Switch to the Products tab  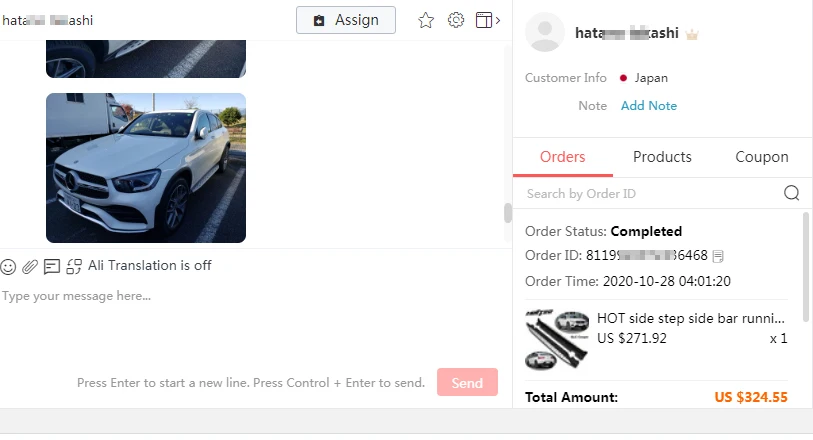(x=662, y=157)
